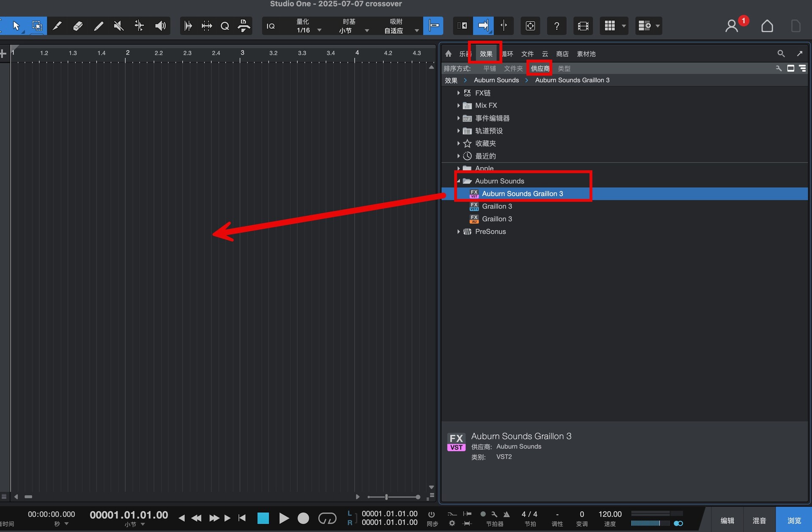Select the Graillon 3 AU plugin

[x=625, y=219]
